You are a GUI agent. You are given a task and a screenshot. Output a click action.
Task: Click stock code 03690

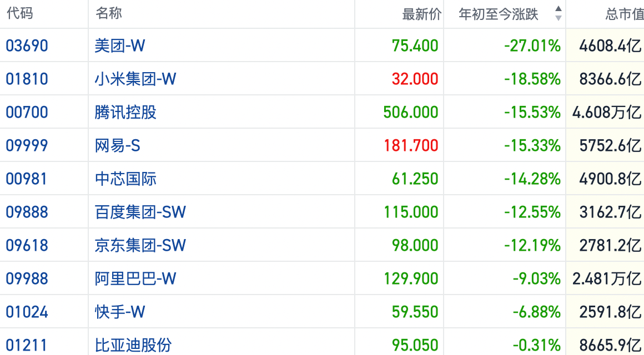[27, 45]
